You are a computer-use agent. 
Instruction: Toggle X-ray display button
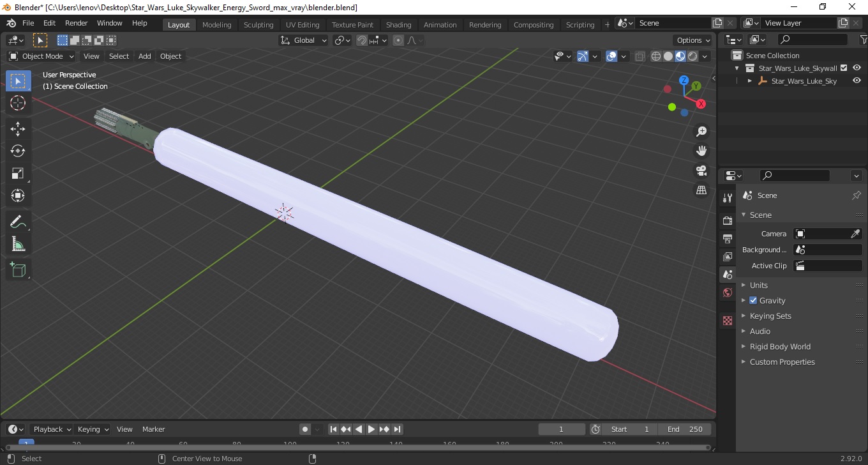tap(640, 56)
